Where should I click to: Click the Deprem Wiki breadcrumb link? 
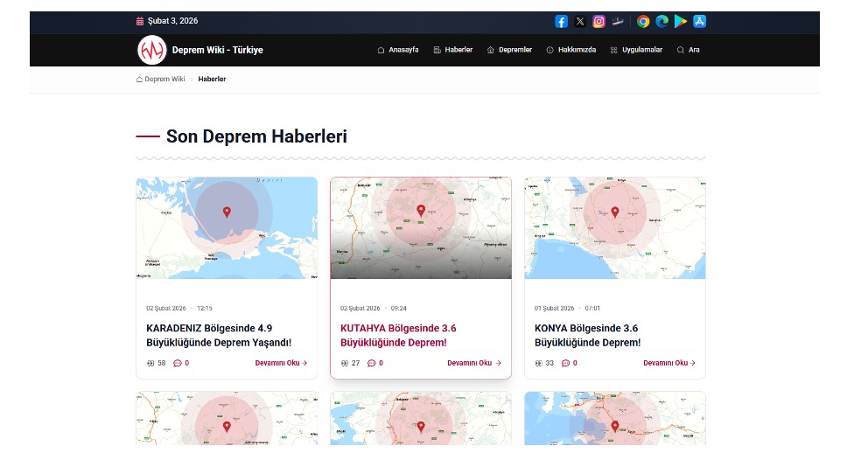click(160, 80)
